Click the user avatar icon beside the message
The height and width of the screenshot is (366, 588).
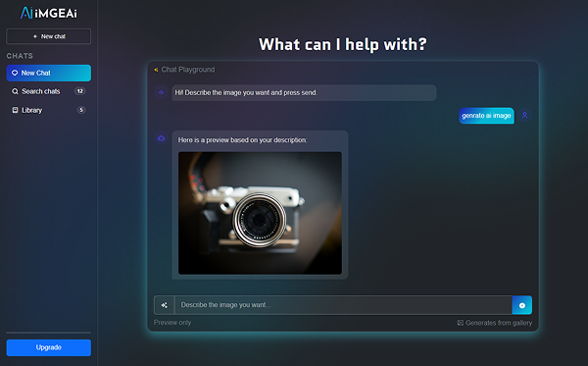point(525,115)
